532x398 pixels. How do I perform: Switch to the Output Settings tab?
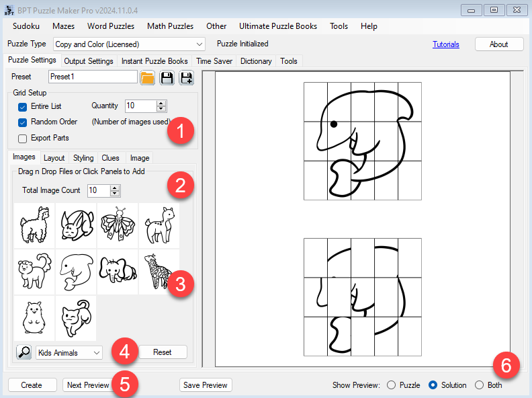pos(89,61)
